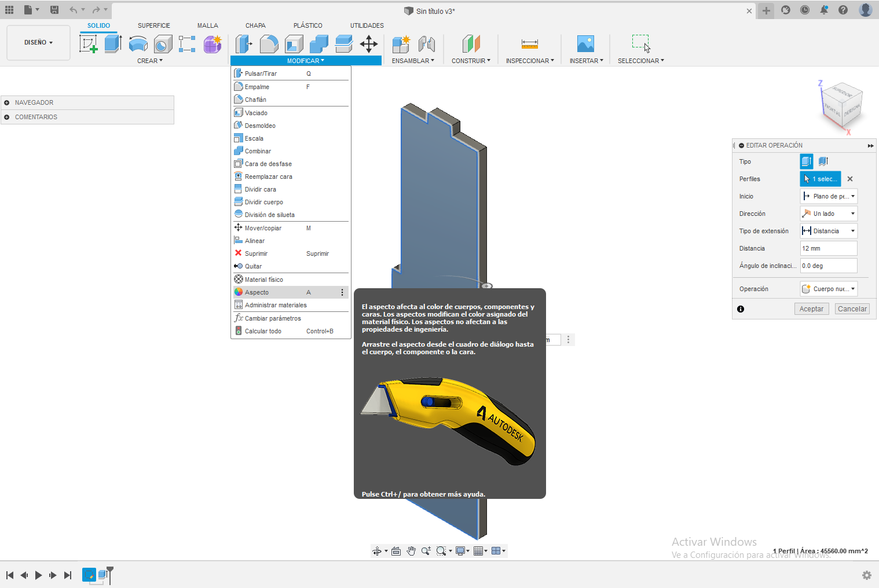Click the info icon in Editar Operación panel
The height and width of the screenshot is (588, 879).
741,309
